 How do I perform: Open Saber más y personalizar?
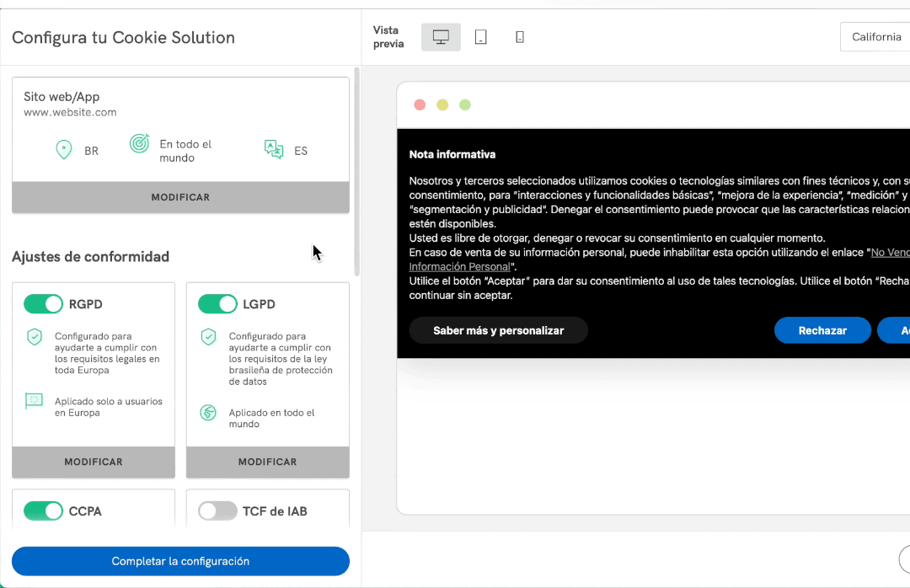498,330
